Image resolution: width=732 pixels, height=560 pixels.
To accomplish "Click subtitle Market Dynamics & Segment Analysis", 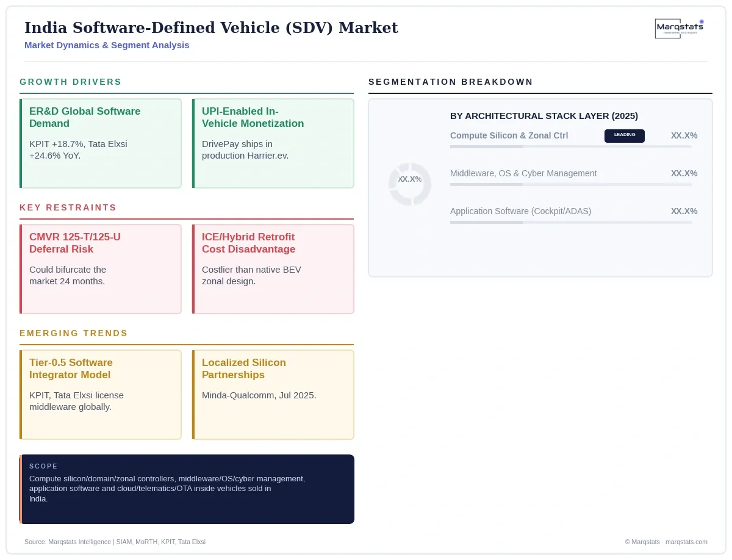I will tap(107, 45).
